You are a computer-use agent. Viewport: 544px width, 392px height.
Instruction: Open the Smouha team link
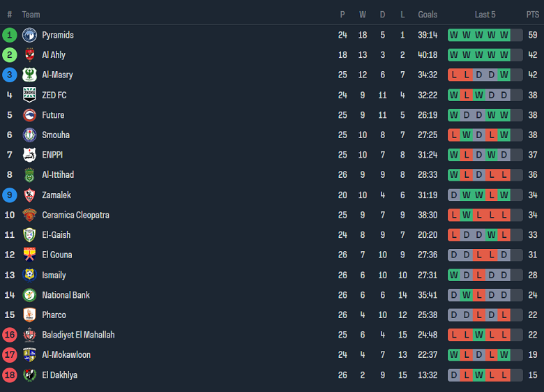56,135
